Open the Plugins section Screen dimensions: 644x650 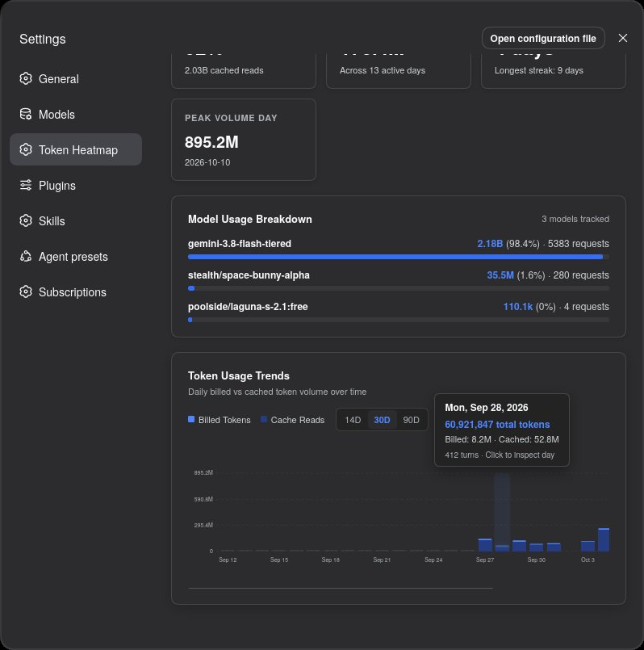76,185
